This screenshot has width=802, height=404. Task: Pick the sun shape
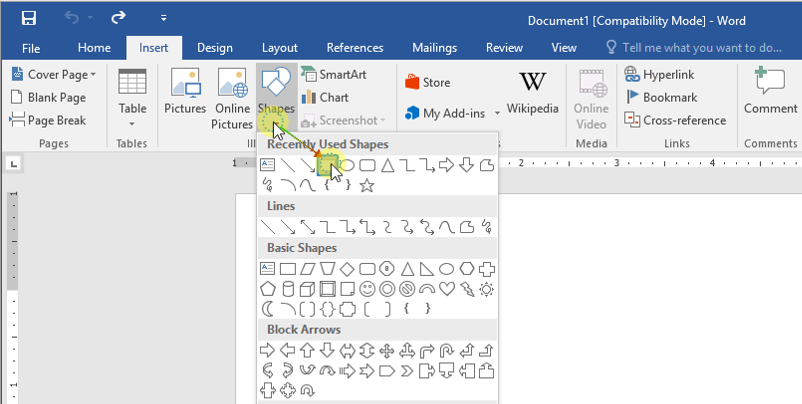coord(486,289)
